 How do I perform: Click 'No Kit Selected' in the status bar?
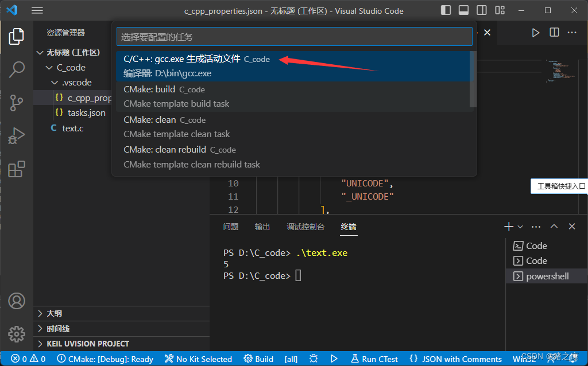(198, 359)
